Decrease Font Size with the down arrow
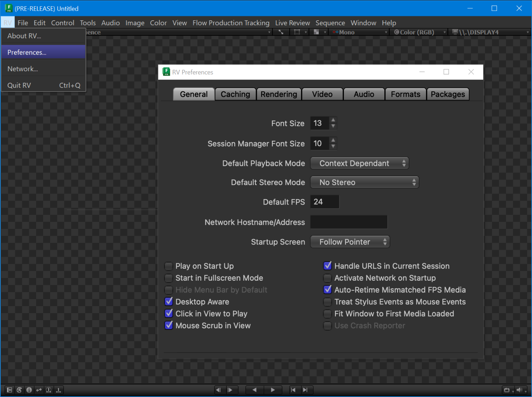The image size is (532, 397). pos(333,126)
